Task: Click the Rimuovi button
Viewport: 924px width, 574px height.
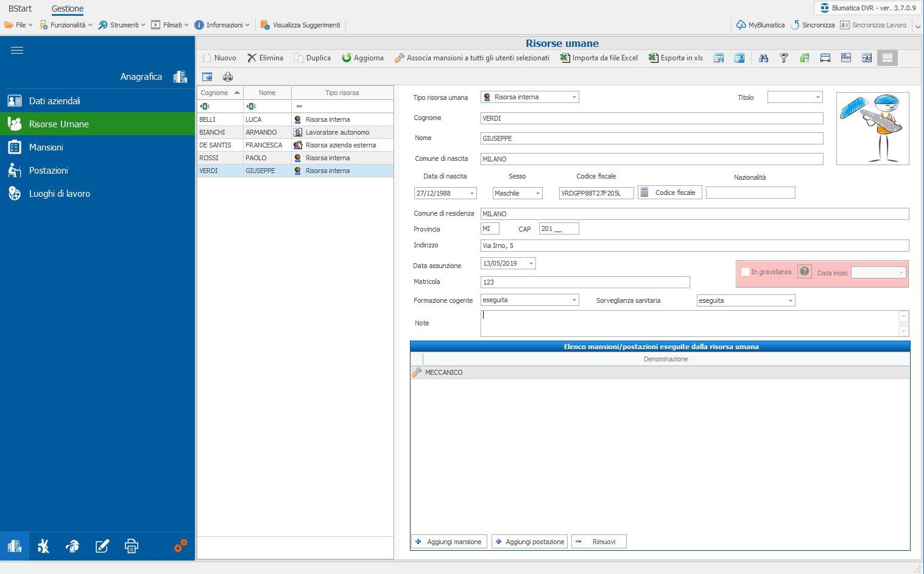Action: 598,542
